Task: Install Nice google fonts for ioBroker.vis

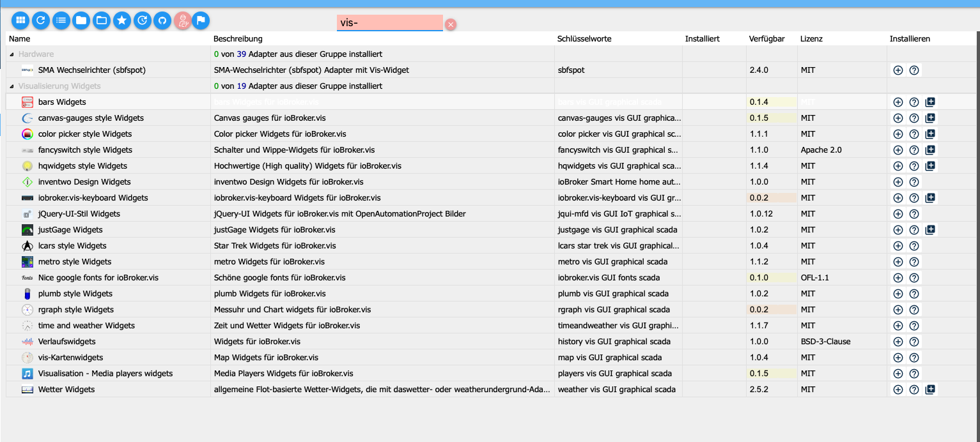Action: pyautogui.click(x=898, y=278)
